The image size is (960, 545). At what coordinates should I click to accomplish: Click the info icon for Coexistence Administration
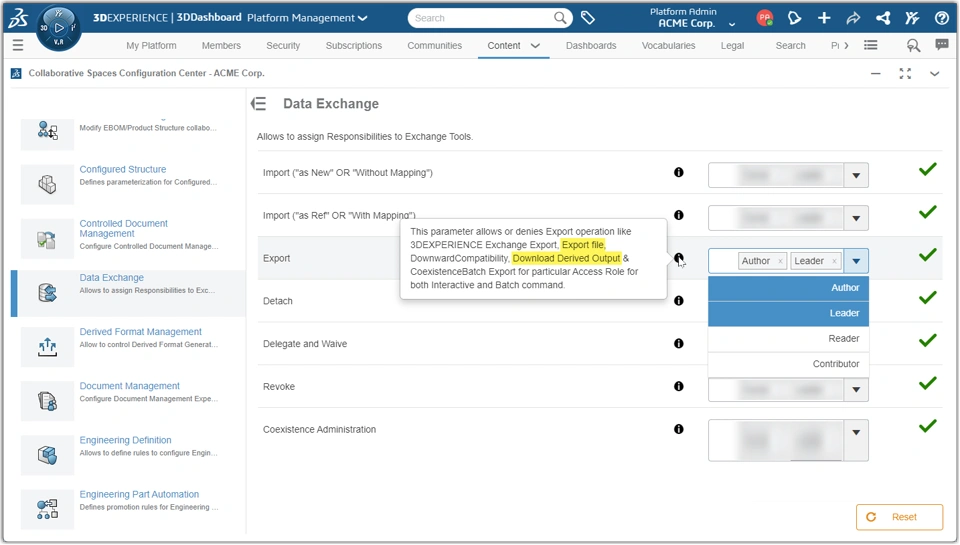coord(679,429)
